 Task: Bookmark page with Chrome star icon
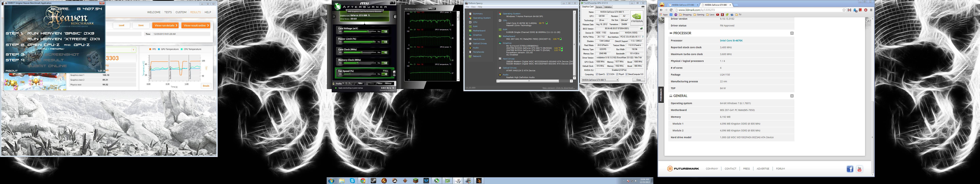844,10
